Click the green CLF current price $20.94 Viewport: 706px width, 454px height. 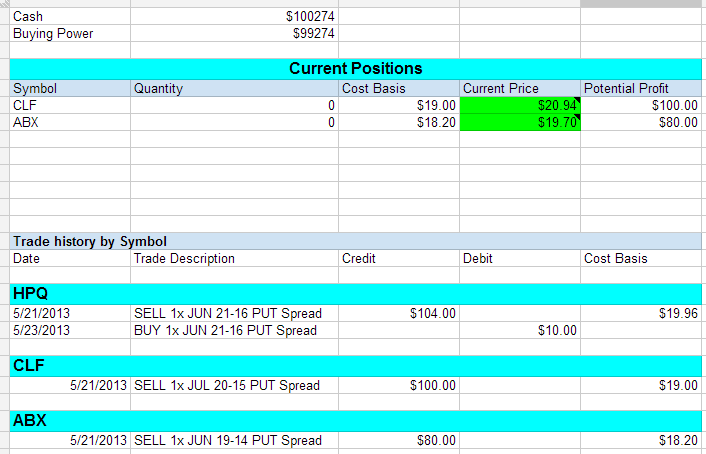519,105
